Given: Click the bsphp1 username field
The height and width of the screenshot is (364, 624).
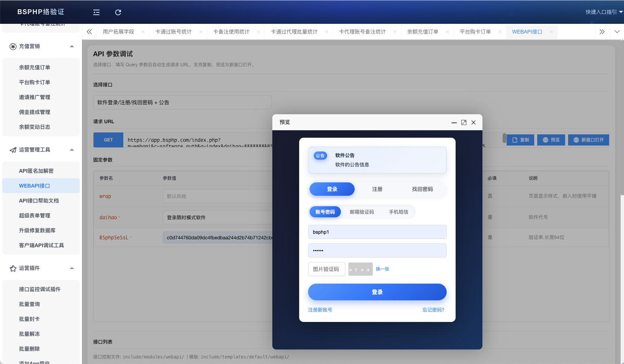Looking at the screenshot, I should click(377, 232).
